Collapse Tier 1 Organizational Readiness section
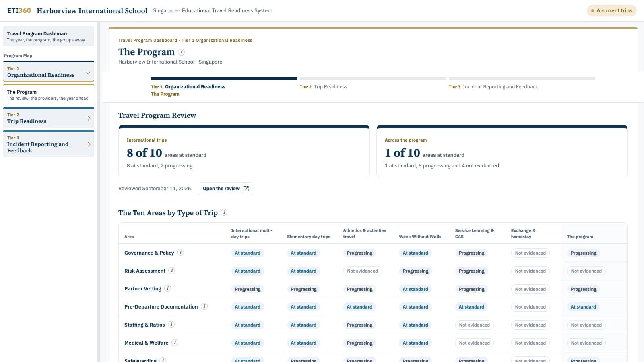This screenshot has width=644, height=362. tap(49, 72)
